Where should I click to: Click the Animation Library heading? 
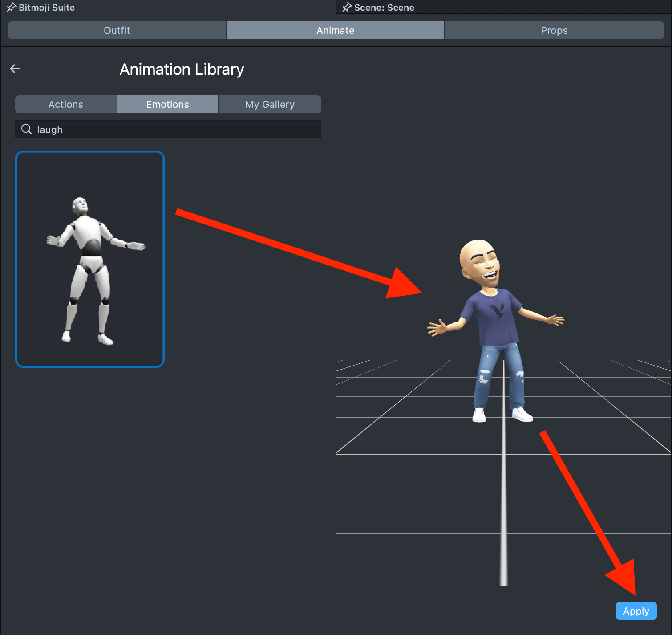pyautogui.click(x=182, y=69)
